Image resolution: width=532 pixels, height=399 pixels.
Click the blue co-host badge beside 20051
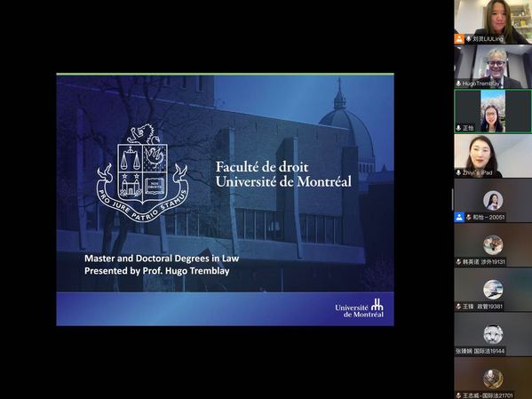tap(459, 217)
